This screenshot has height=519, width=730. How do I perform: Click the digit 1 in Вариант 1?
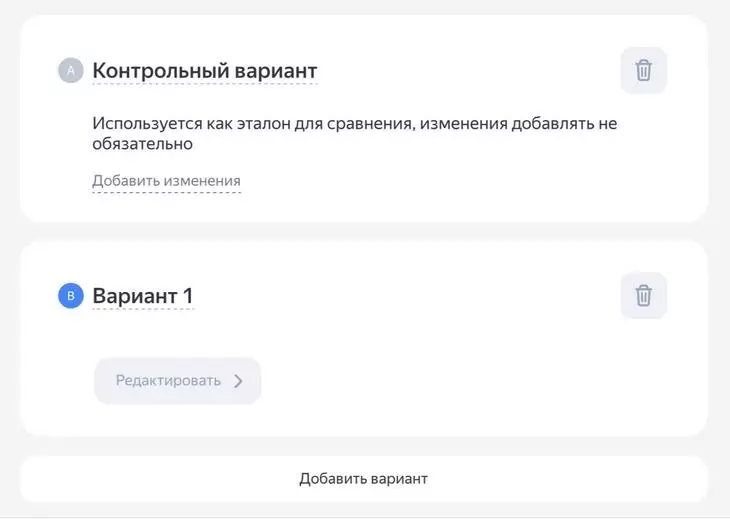pos(187,296)
